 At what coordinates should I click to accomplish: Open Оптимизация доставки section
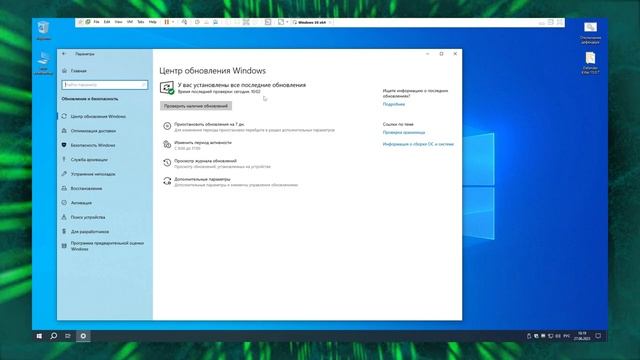click(93, 131)
